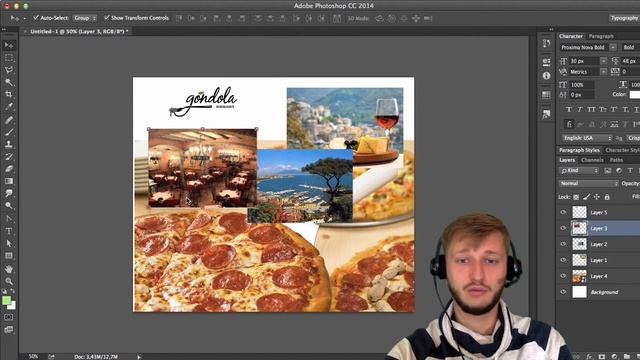640x360 pixels.
Task: Select the Dodge tool
Action: pyautogui.click(x=9, y=205)
